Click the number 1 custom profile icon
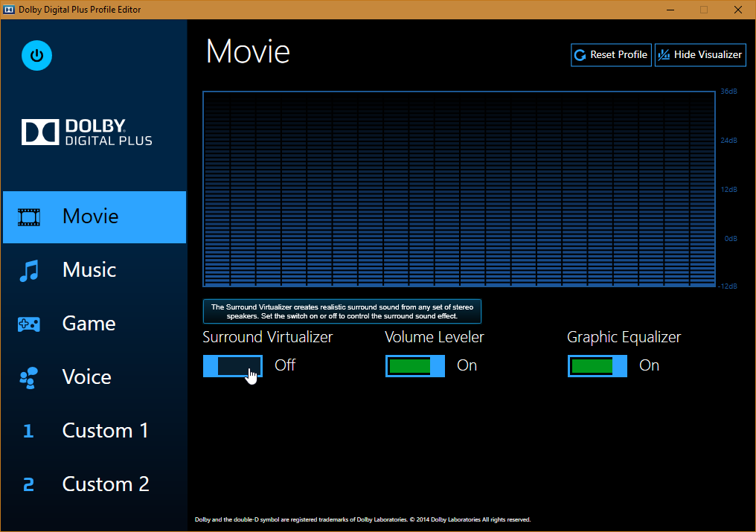The image size is (756, 532). tap(28, 431)
